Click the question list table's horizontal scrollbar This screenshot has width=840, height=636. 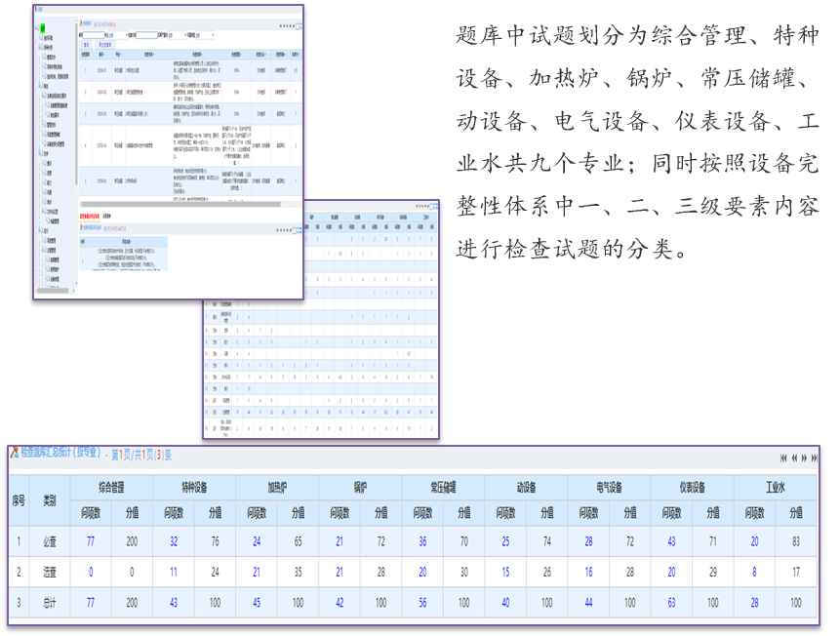[180, 204]
